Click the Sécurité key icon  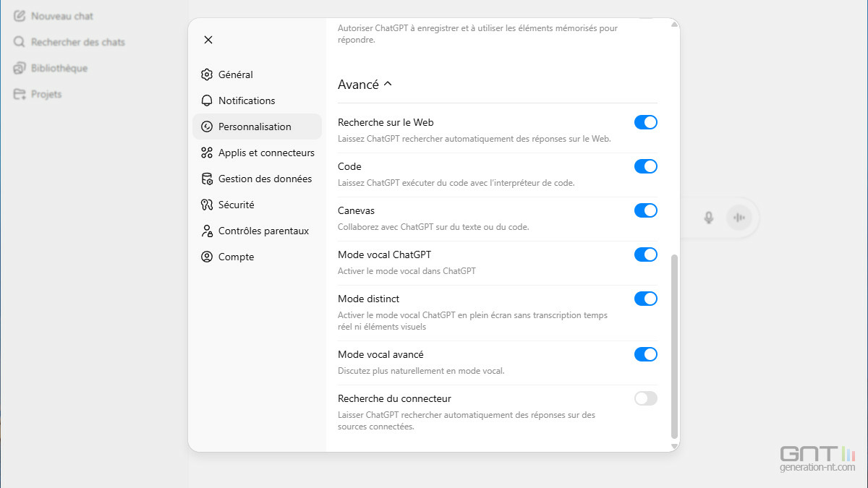207,205
